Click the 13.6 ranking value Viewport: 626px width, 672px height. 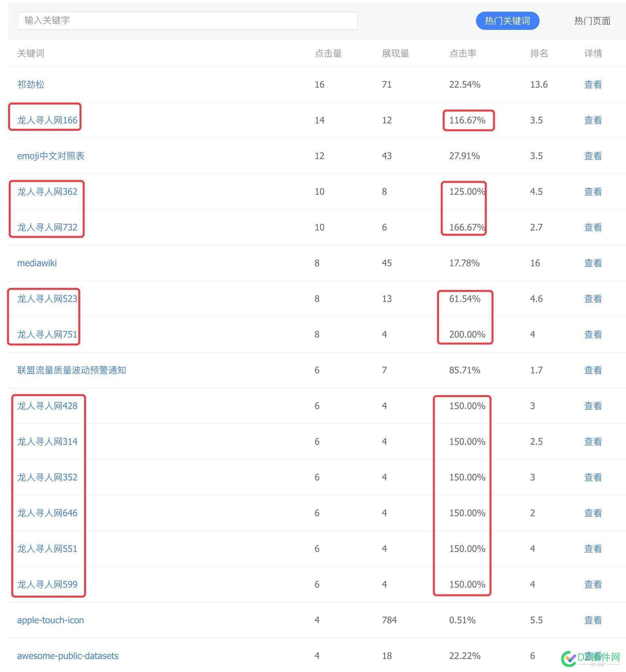(539, 84)
